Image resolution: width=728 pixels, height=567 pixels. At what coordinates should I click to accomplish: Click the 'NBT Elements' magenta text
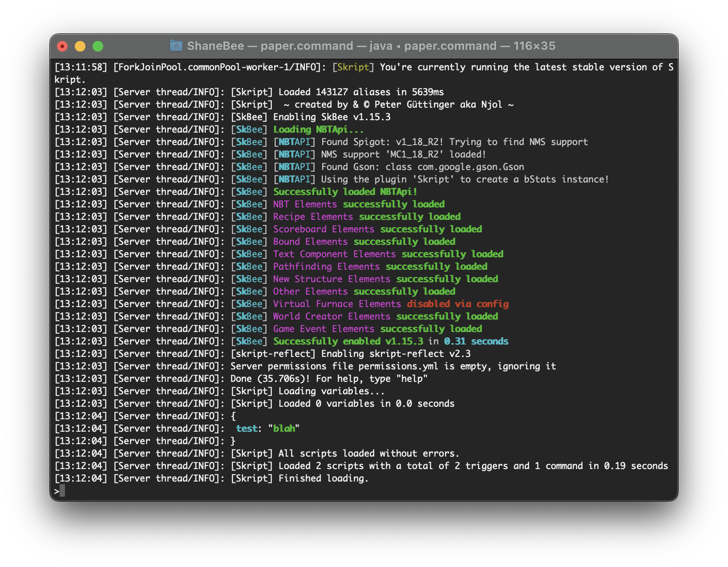coord(305,204)
